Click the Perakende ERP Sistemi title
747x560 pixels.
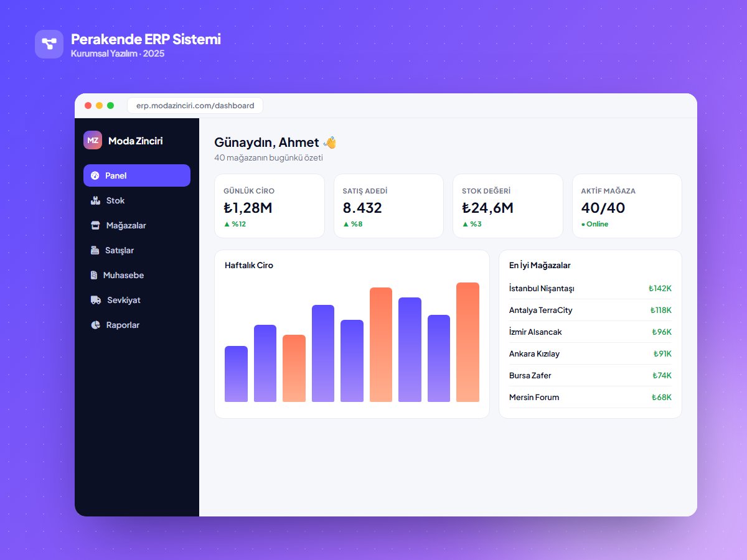(146, 39)
